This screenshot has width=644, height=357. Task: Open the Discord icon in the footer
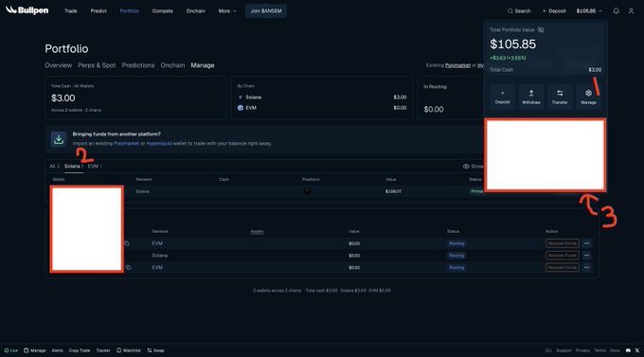pos(628,350)
